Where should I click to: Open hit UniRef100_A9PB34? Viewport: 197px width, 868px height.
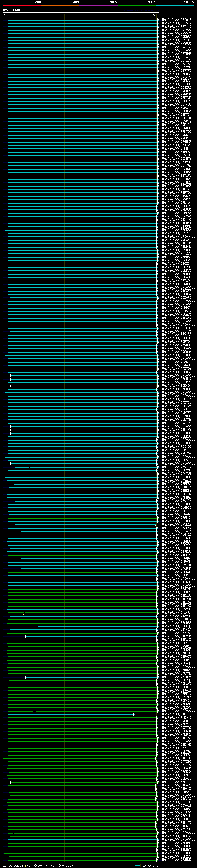point(176,81)
